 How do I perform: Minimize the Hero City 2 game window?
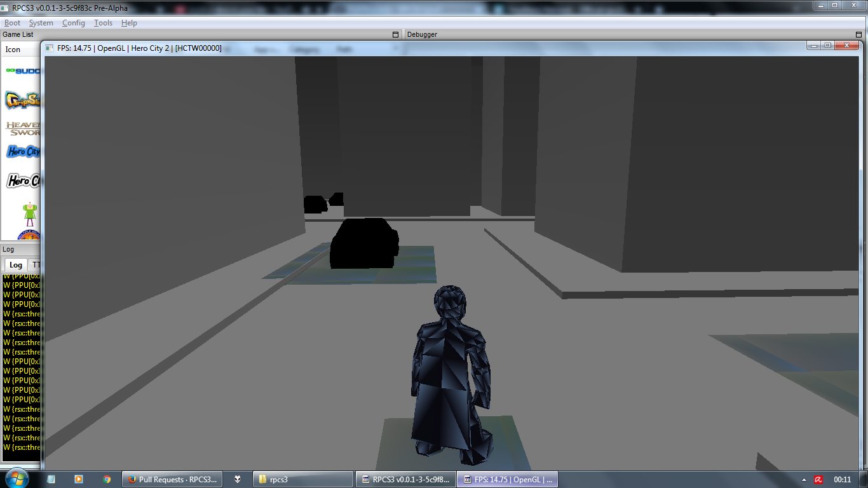pos(815,45)
